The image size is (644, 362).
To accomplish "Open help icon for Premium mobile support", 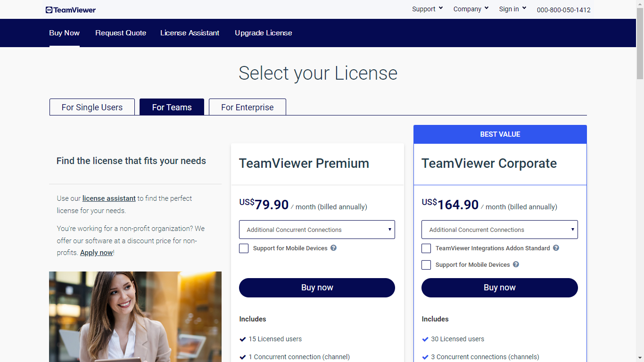I will point(333,248).
